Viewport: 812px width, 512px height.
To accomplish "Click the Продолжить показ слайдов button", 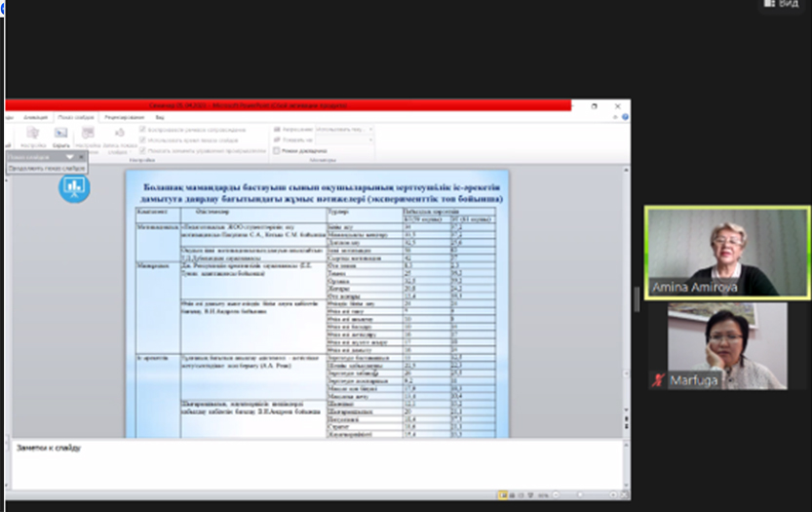I will [47, 168].
